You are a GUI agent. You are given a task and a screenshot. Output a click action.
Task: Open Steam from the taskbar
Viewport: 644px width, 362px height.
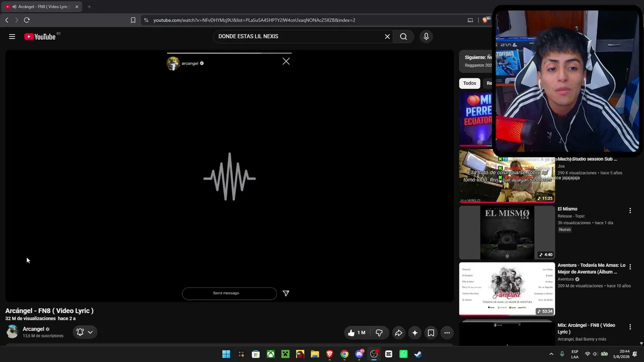[x=418, y=354]
